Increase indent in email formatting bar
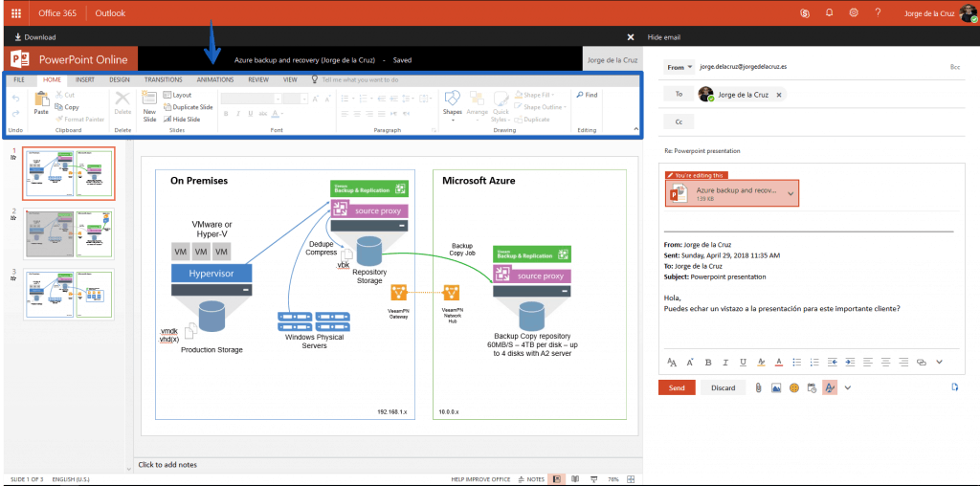 click(850, 362)
